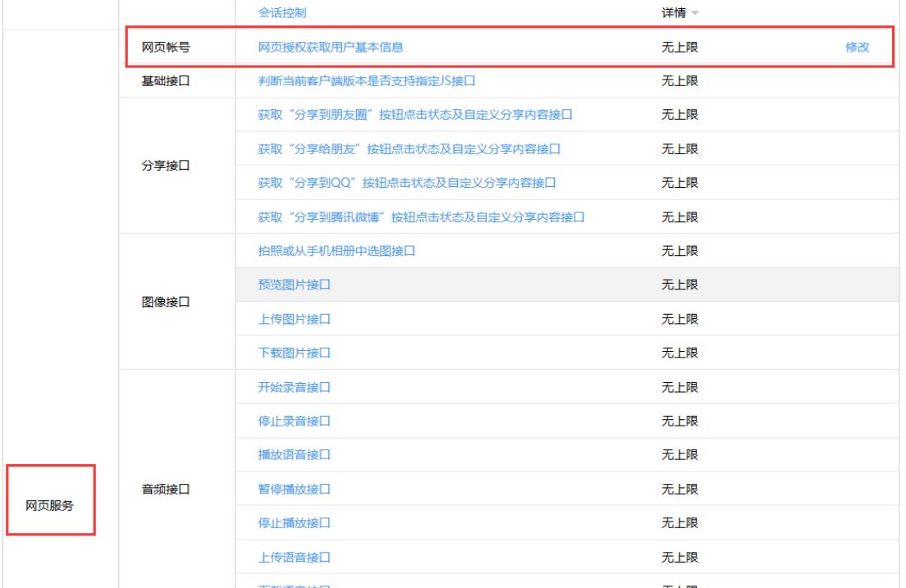Image resolution: width=906 pixels, height=588 pixels.
Task: Open 预览图片接口 link
Action: (294, 285)
